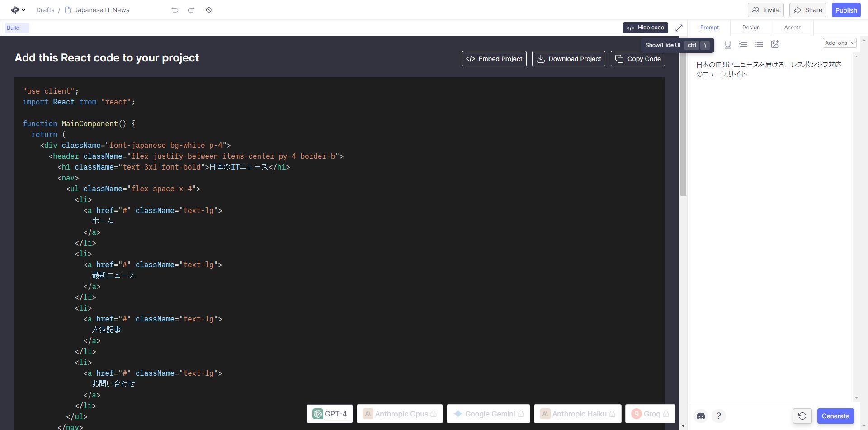Select the Groq model
Viewport: 868px width, 430px height.
(650, 414)
